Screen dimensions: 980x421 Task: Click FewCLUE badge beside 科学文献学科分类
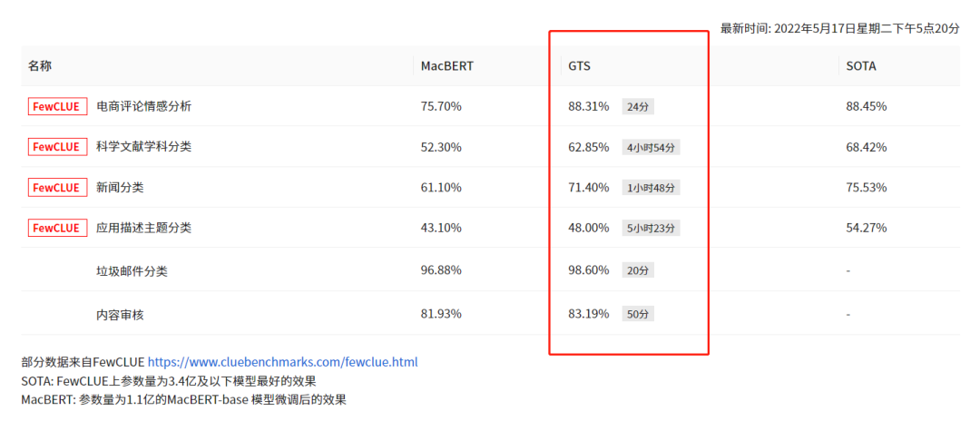point(57,147)
